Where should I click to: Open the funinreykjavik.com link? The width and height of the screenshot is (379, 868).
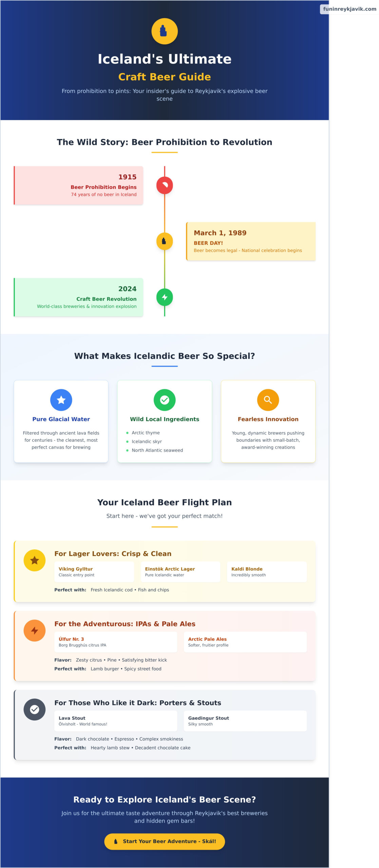pyautogui.click(x=349, y=9)
